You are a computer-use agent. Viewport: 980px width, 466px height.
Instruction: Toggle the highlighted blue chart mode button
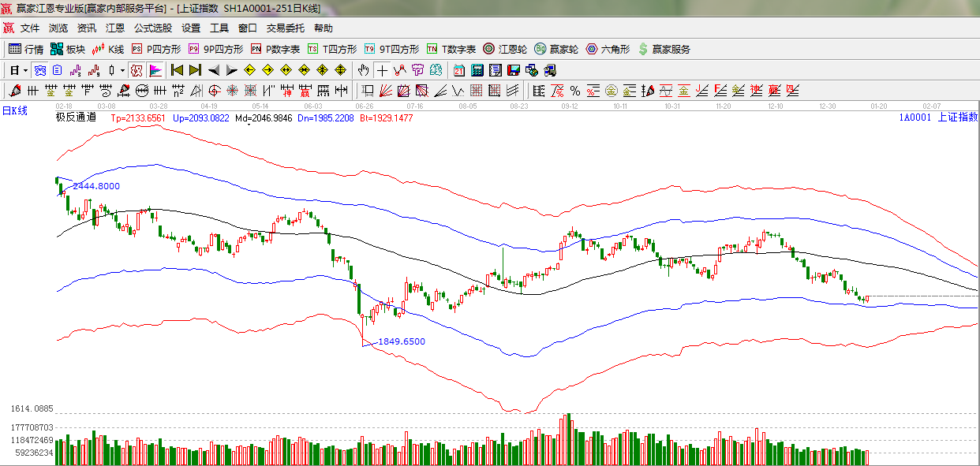pyautogui.click(x=39, y=70)
